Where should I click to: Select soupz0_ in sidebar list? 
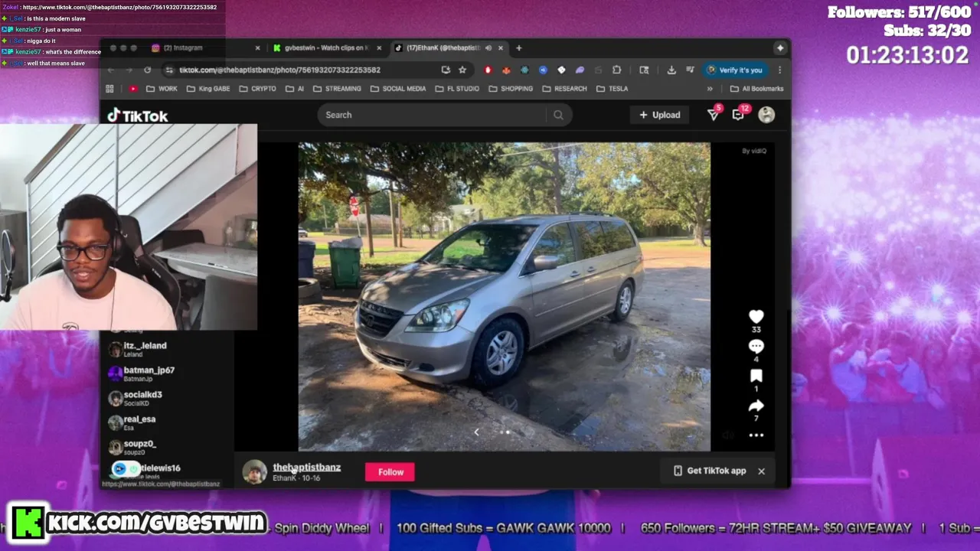[x=139, y=447]
